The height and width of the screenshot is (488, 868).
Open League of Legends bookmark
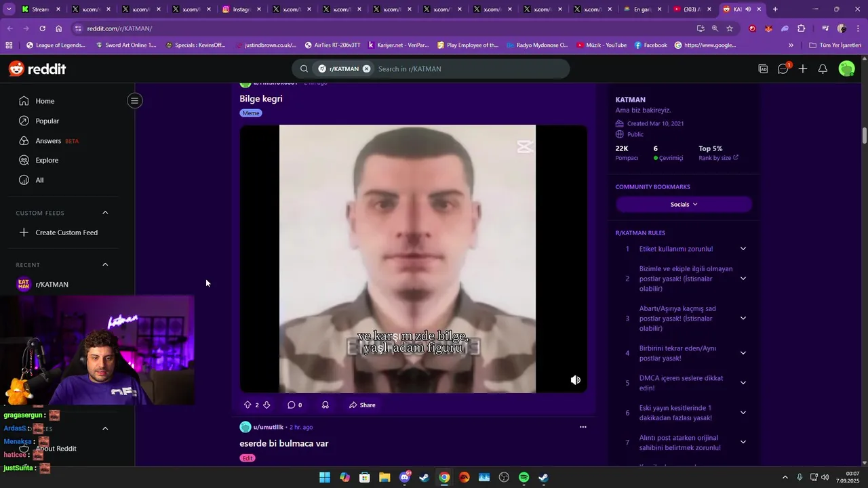pos(56,45)
